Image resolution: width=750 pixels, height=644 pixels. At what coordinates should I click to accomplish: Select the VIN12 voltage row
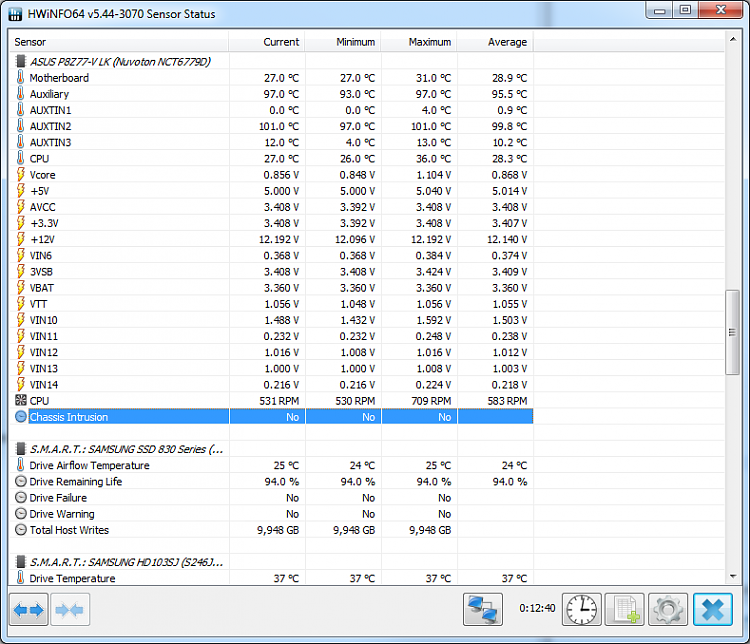pyautogui.click(x=271, y=352)
